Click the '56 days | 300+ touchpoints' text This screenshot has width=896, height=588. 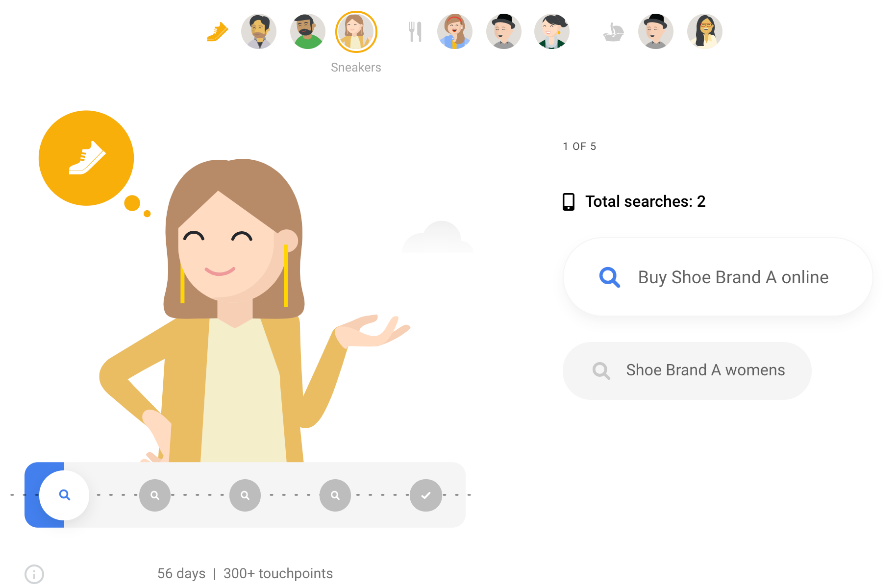coord(245,573)
